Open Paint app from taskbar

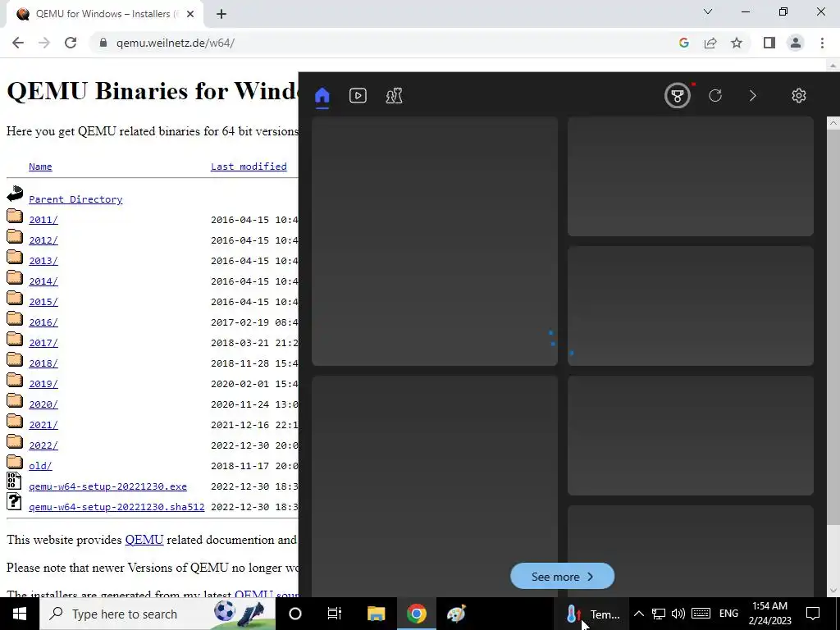coord(456,614)
